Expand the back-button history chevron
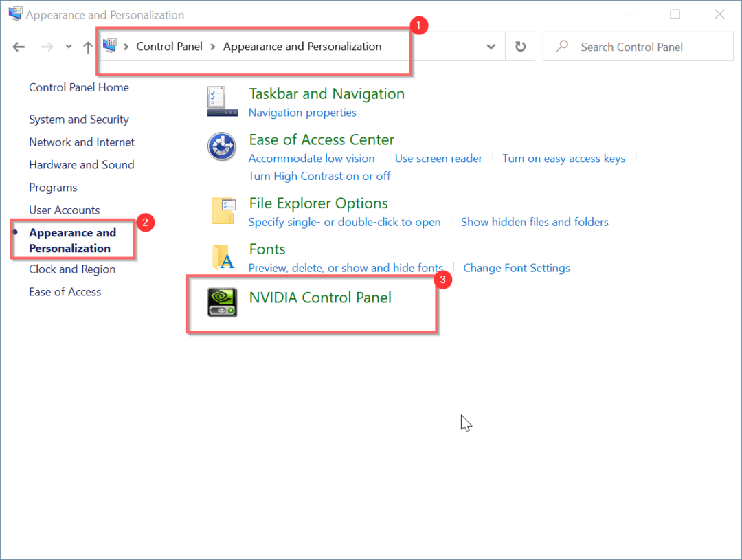Image resolution: width=742 pixels, height=560 pixels. click(68, 46)
